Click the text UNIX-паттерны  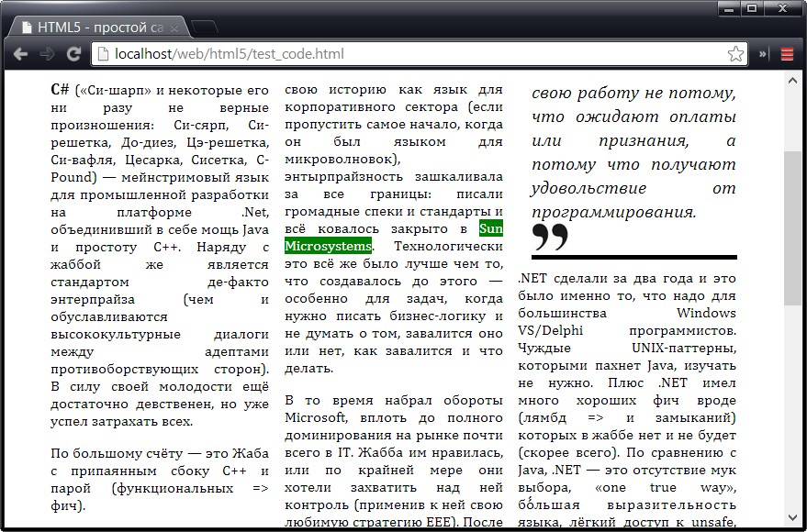pyautogui.click(x=683, y=348)
